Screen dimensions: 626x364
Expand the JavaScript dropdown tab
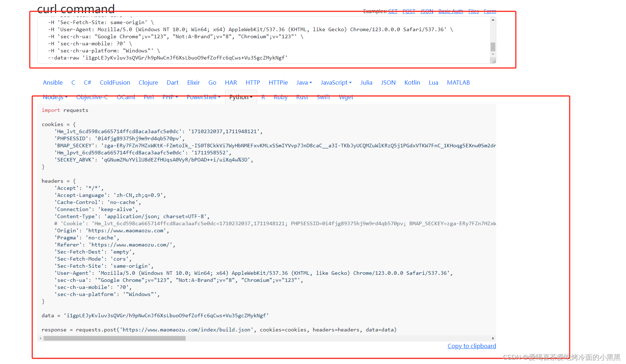tap(336, 83)
